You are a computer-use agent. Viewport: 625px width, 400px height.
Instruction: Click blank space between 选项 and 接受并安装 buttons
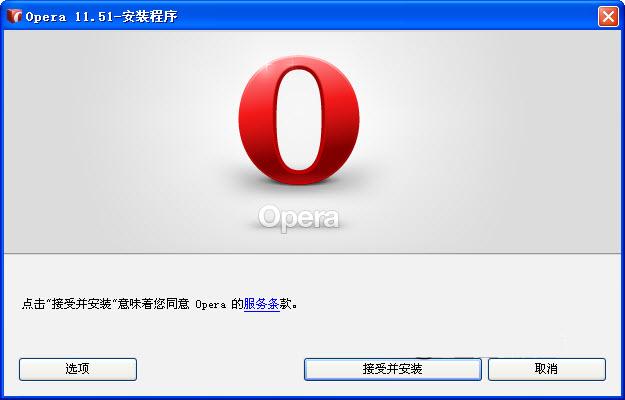click(220, 369)
